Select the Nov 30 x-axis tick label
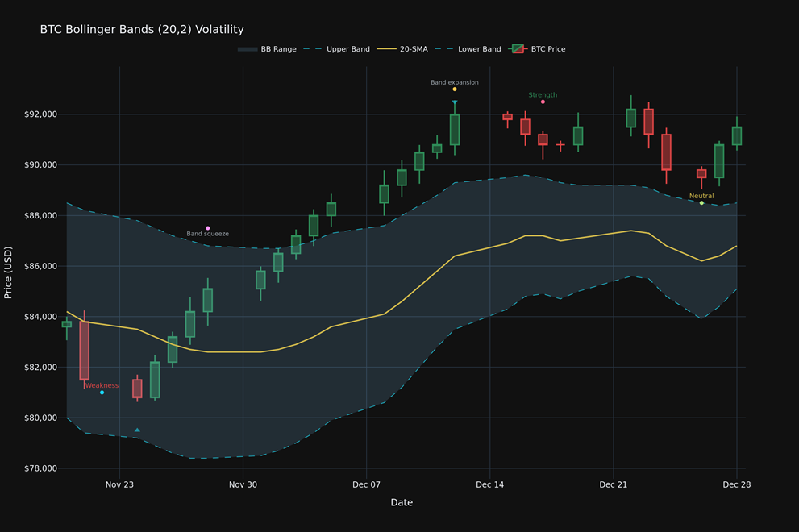 click(243, 485)
